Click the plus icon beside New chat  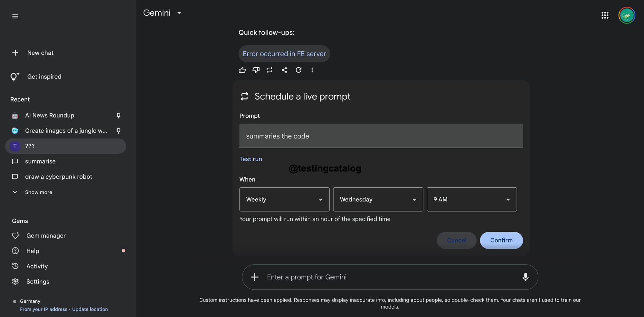click(15, 53)
